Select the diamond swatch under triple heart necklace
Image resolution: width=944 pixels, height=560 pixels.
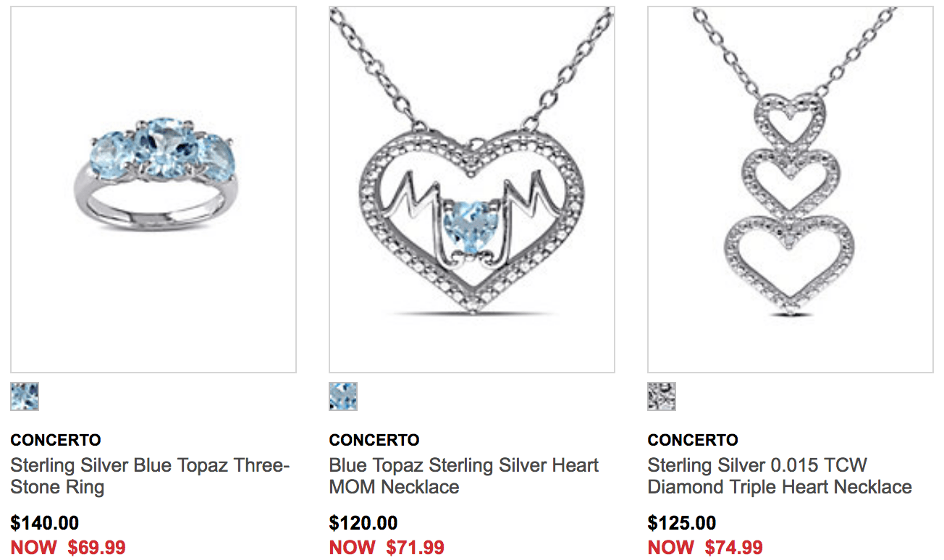[x=662, y=396]
